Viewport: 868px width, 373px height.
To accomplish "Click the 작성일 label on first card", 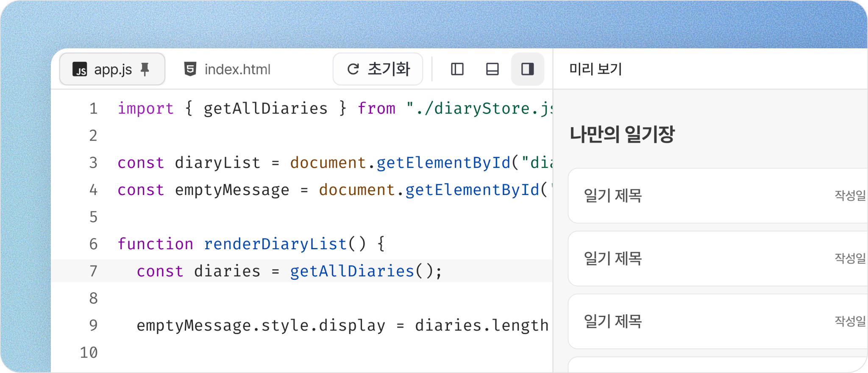I will coord(850,195).
